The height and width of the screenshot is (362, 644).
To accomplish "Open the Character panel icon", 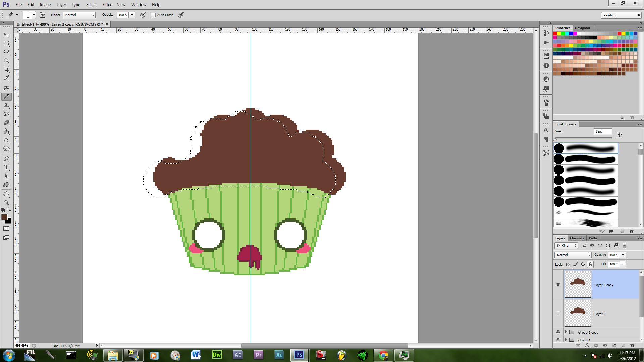I will point(546,130).
